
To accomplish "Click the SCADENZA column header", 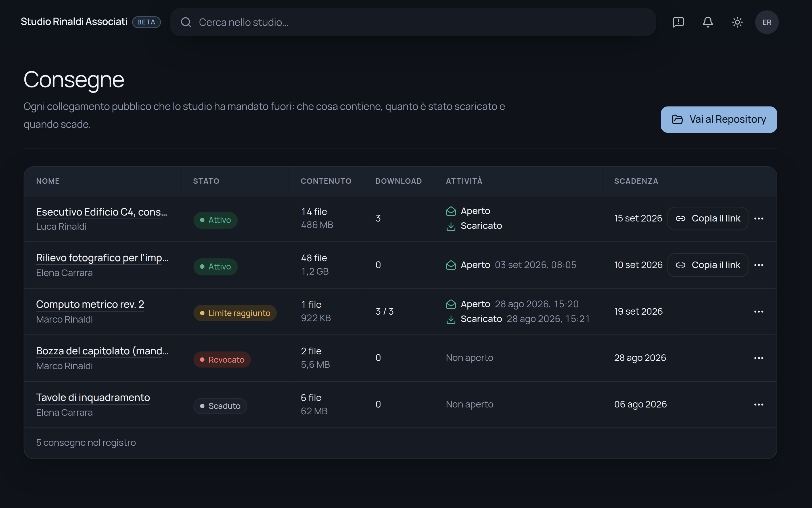I will tap(636, 181).
